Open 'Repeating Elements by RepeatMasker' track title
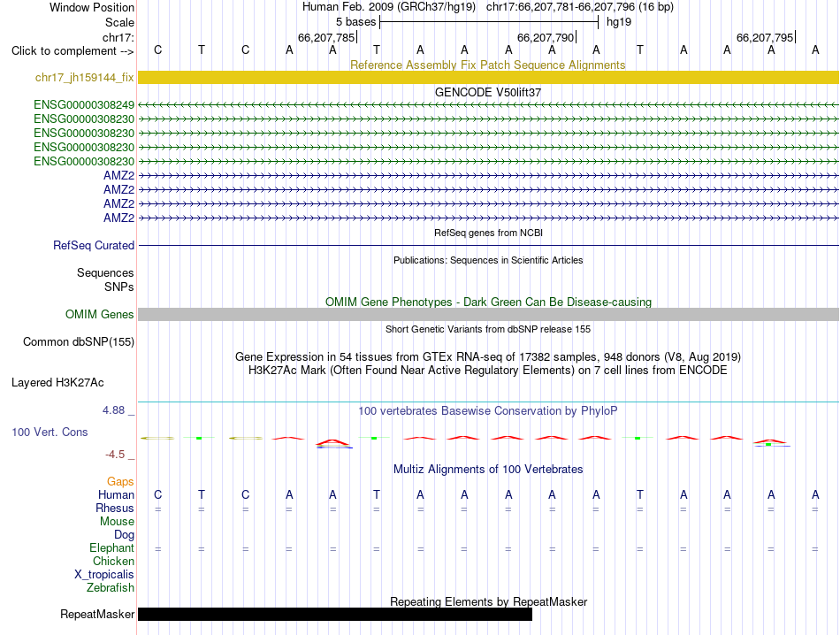The image size is (840, 635). coord(488,601)
